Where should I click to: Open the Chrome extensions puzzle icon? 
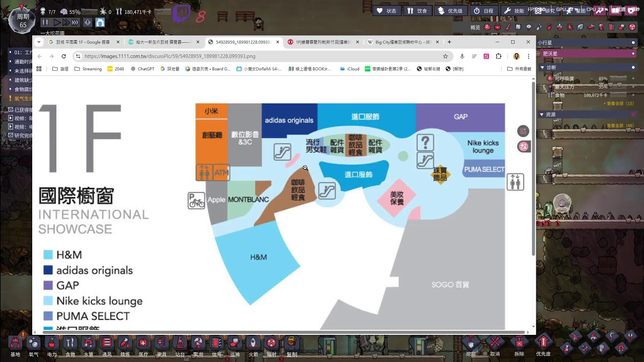point(499,56)
